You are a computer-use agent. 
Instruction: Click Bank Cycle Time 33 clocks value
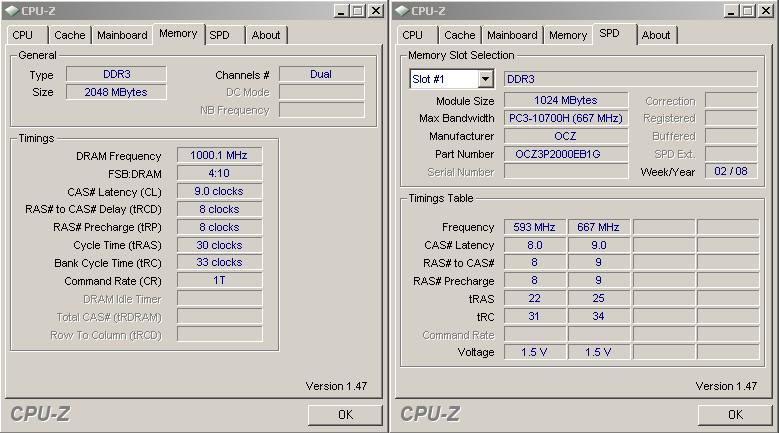[219, 263]
